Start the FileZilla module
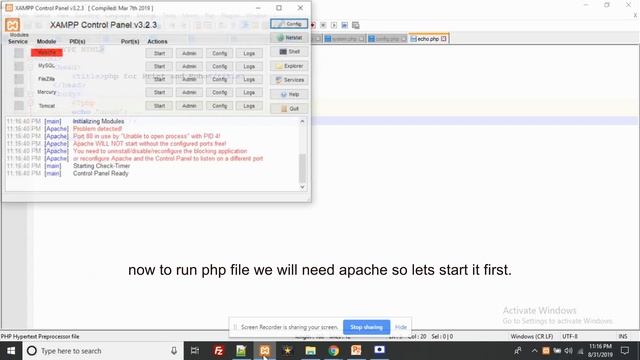Screen dimensions: 640x360 (159, 79)
